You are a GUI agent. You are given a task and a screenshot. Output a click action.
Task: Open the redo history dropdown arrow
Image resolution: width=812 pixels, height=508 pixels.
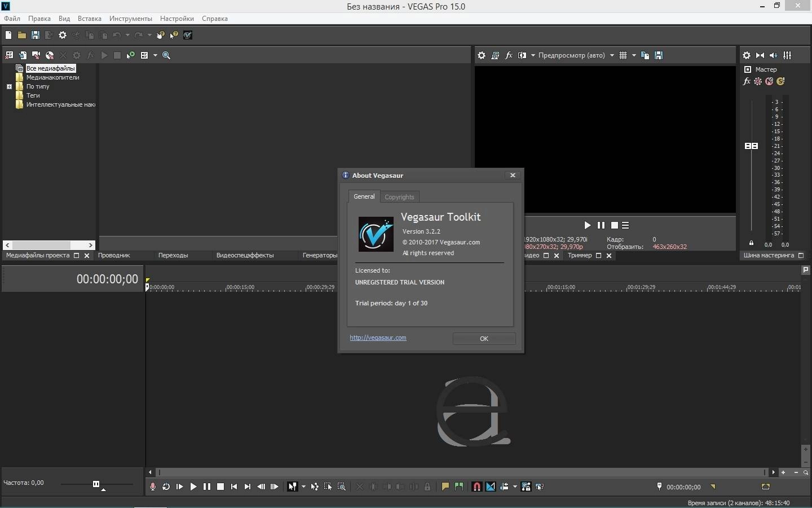click(x=149, y=35)
